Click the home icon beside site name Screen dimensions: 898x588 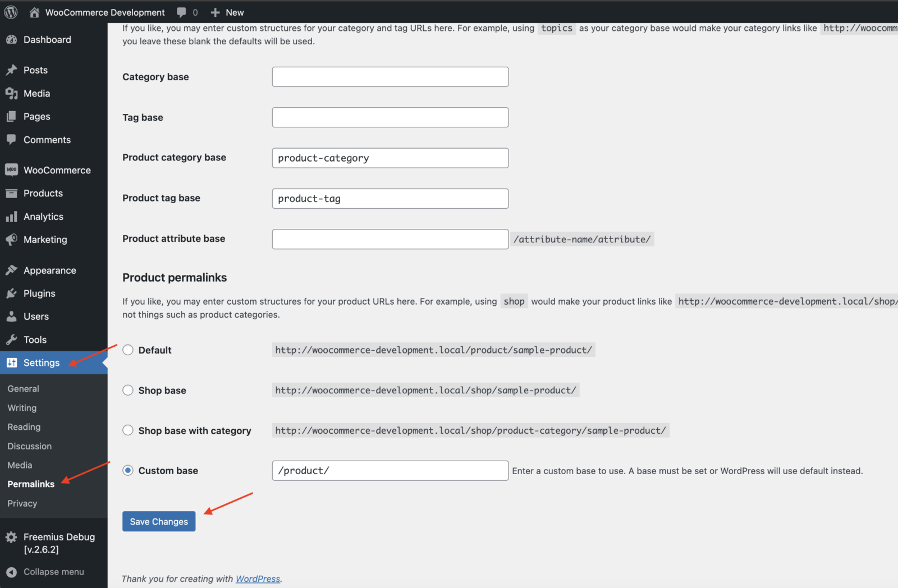34,12
